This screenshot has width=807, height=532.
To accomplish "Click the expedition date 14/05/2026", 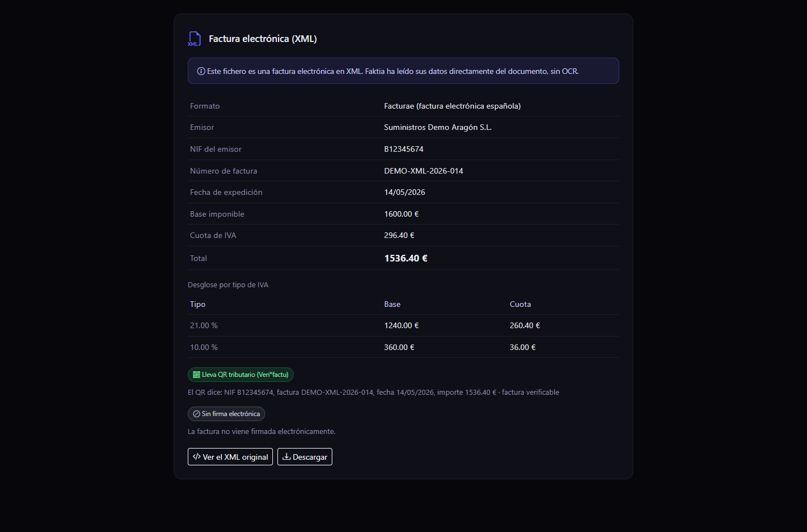I will 405,192.
